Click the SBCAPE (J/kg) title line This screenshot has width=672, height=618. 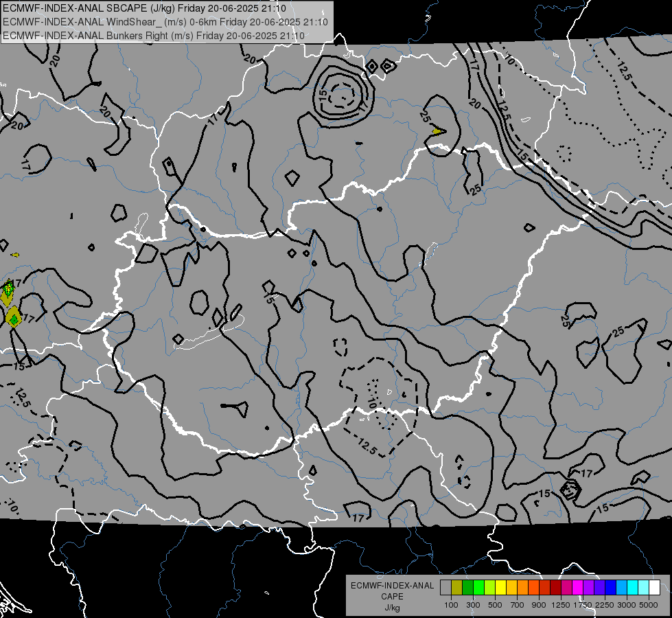click(144, 8)
